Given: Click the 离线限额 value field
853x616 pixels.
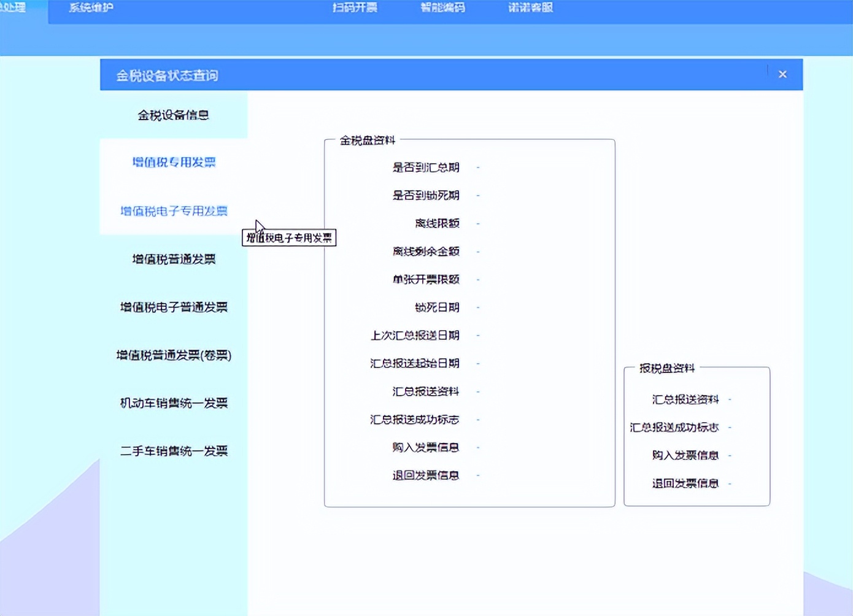Looking at the screenshot, I should coord(478,223).
